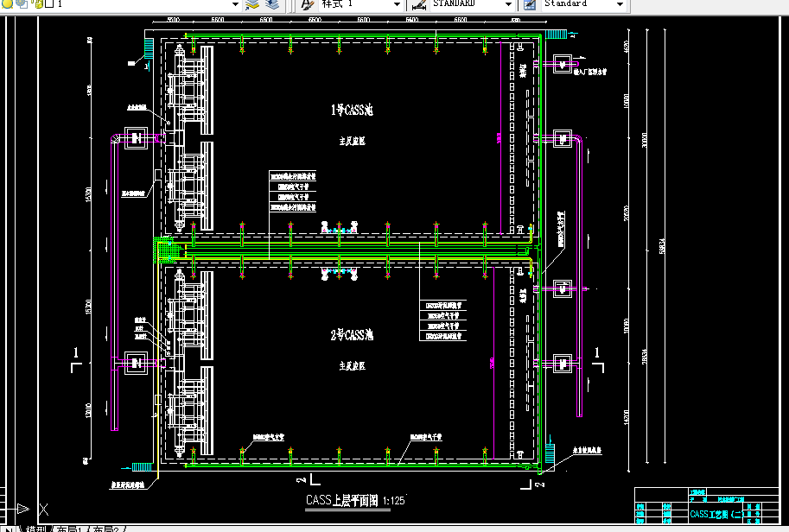Expand the Standard table style dropdown
This screenshot has height=532, width=789.
tap(620, 4)
